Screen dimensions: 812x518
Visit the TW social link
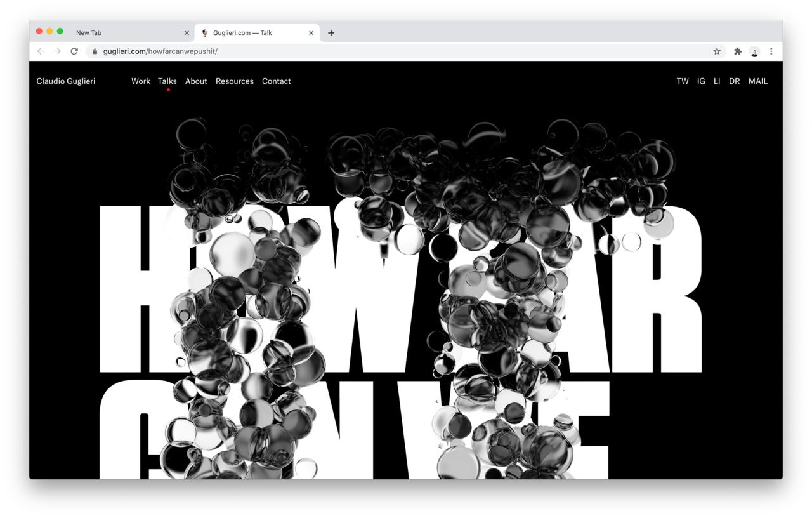[683, 81]
